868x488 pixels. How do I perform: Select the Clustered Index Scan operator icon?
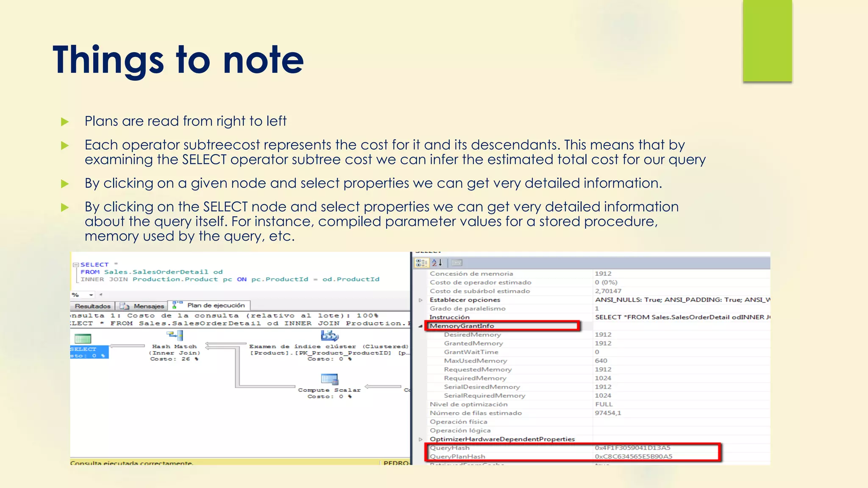point(329,336)
